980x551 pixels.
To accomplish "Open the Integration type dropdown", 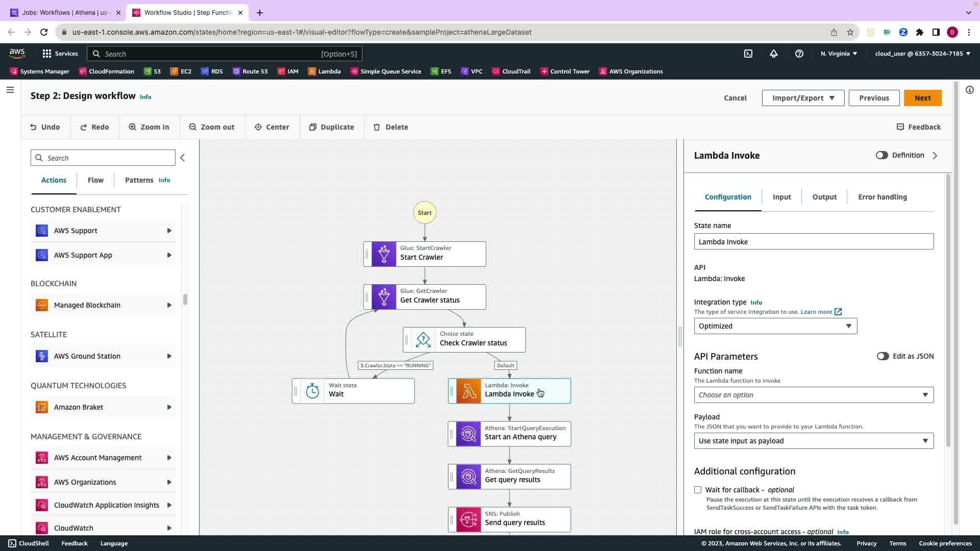I will pos(775,326).
